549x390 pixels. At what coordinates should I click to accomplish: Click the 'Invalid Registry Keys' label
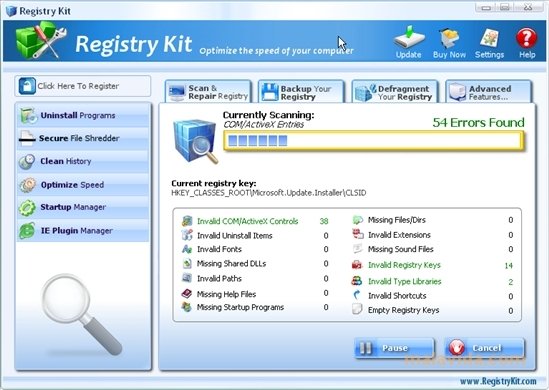[x=404, y=265]
